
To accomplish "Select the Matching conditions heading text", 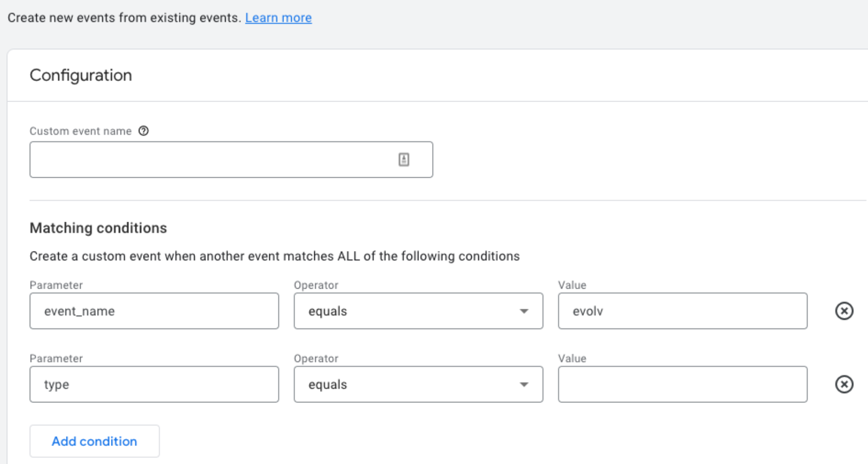I will pyautogui.click(x=98, y=228).
